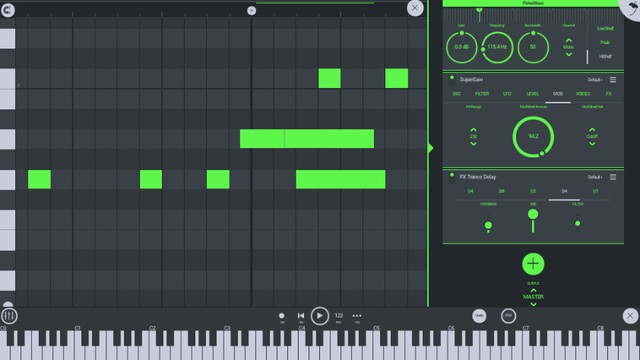Image resolution: width=640 pixels, height=360 pixels.
Task: Click the module title bar at top of rack
Action: [x=533, y=3]
